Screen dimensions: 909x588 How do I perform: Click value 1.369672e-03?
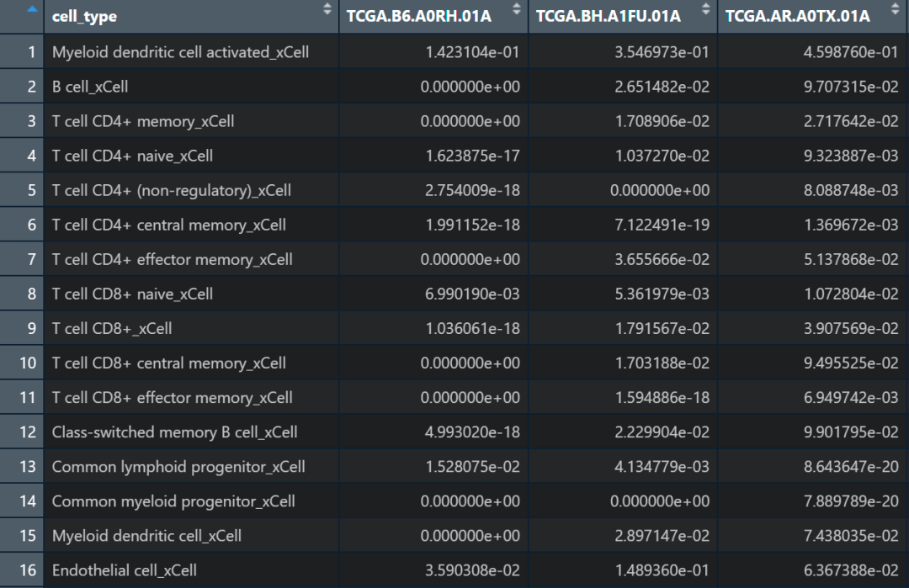pos(851,225)
